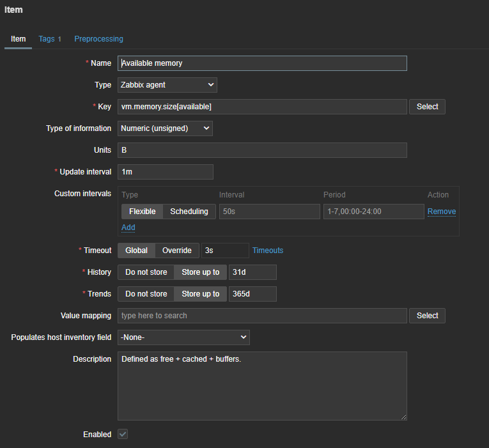Screen dimensions: 489x448
Task: Click the Name input field
Action: pos(262,63)
